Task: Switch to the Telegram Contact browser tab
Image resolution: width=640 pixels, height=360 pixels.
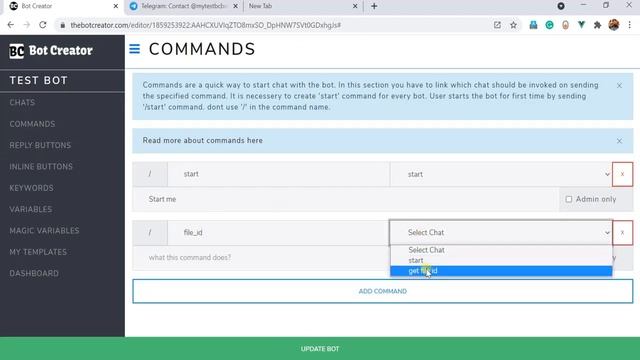Action: pos(183,6)
